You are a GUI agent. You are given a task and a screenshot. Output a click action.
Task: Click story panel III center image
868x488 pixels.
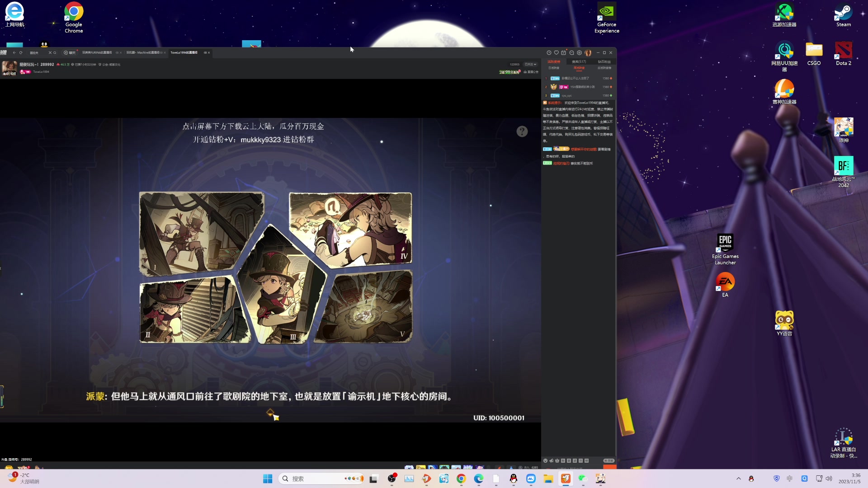(x=281, y=285)
